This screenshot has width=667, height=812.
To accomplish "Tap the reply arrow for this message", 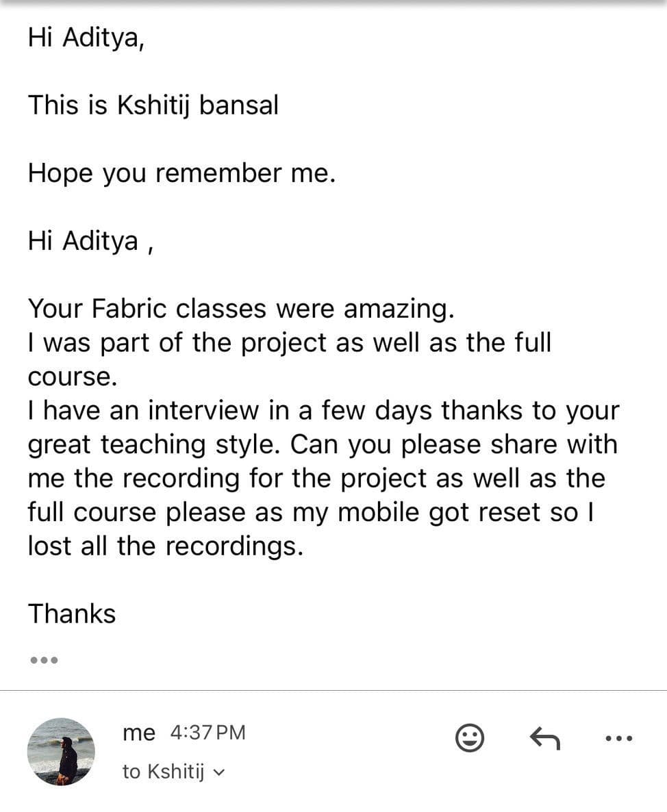I will point(546,737).
